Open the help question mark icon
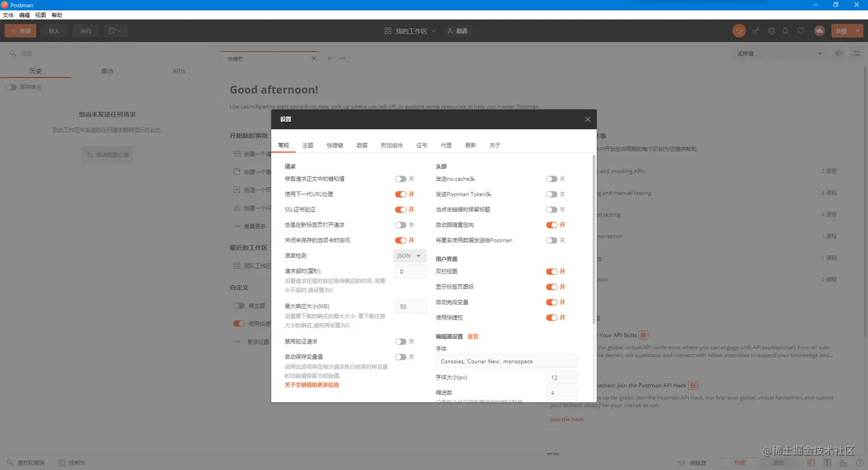This screenshot has width=868, height=470. tap(859, 463)
